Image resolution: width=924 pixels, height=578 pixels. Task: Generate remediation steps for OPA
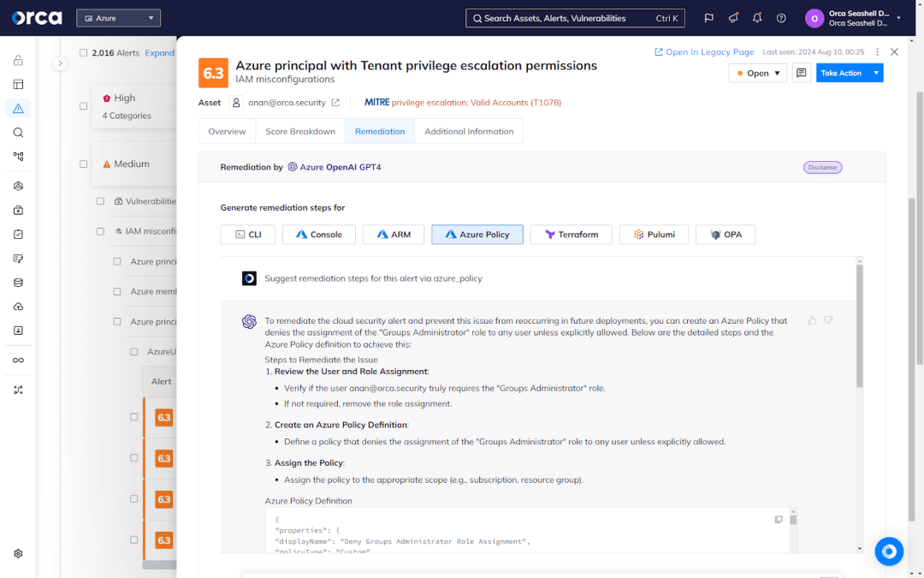[x=726, y=235]
